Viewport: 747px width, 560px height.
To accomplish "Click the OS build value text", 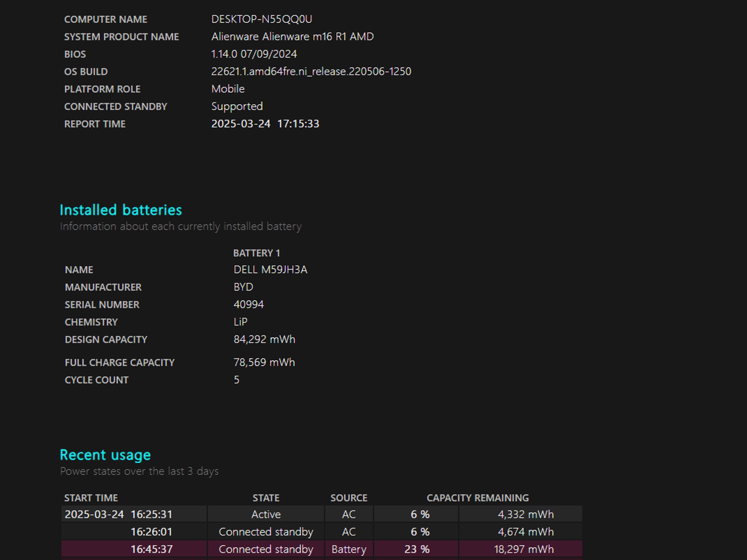I will 311,71.
